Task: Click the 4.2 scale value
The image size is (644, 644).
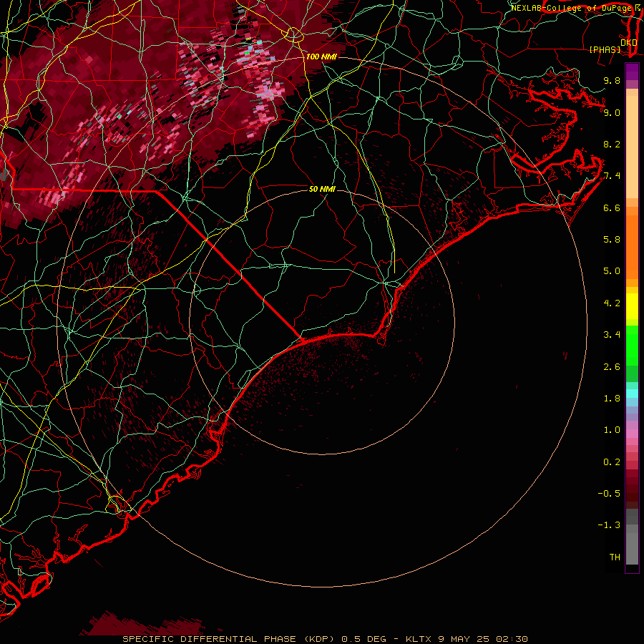Action: coord(612,303)
